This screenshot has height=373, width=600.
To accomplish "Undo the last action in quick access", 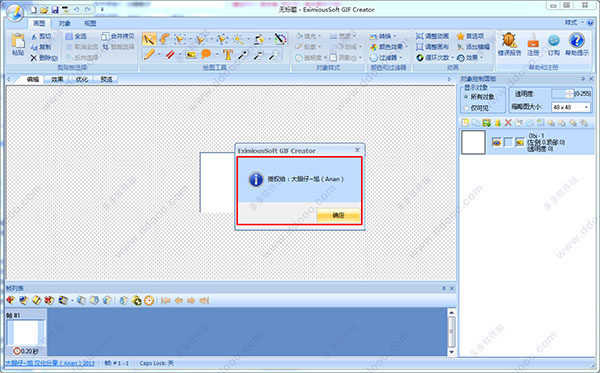I will point(77,10).
